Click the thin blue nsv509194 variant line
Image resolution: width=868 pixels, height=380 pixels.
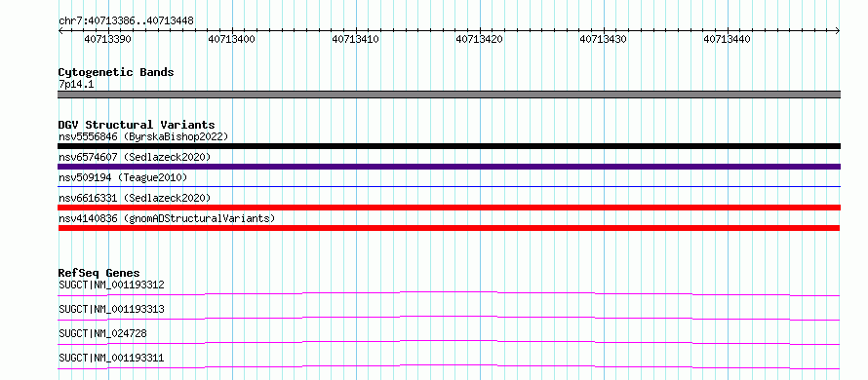449,187
